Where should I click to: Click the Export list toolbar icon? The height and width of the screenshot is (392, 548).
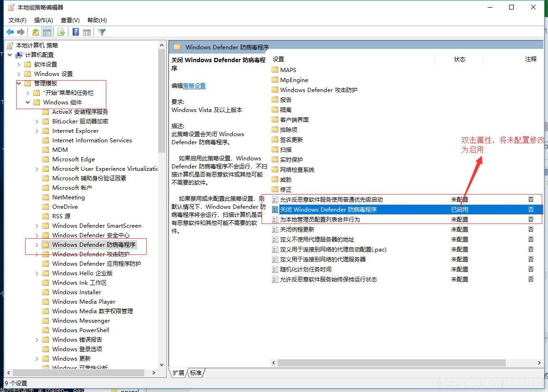(61, 32)
